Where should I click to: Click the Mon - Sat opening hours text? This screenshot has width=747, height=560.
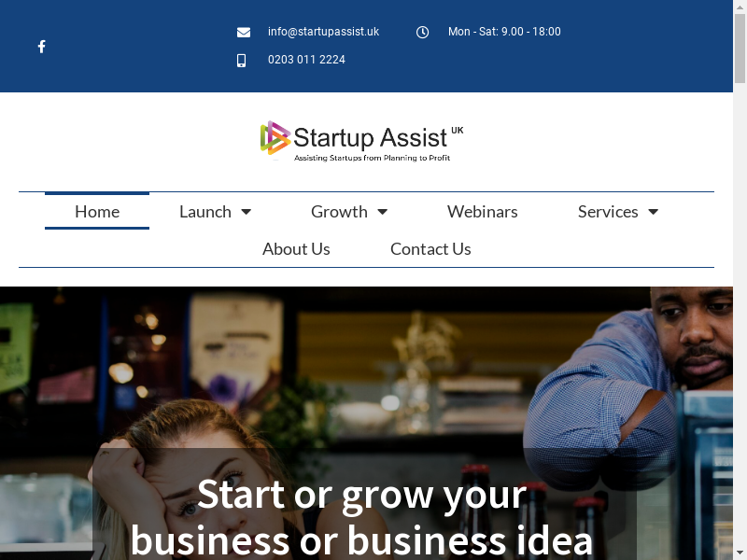click(504, 32)
